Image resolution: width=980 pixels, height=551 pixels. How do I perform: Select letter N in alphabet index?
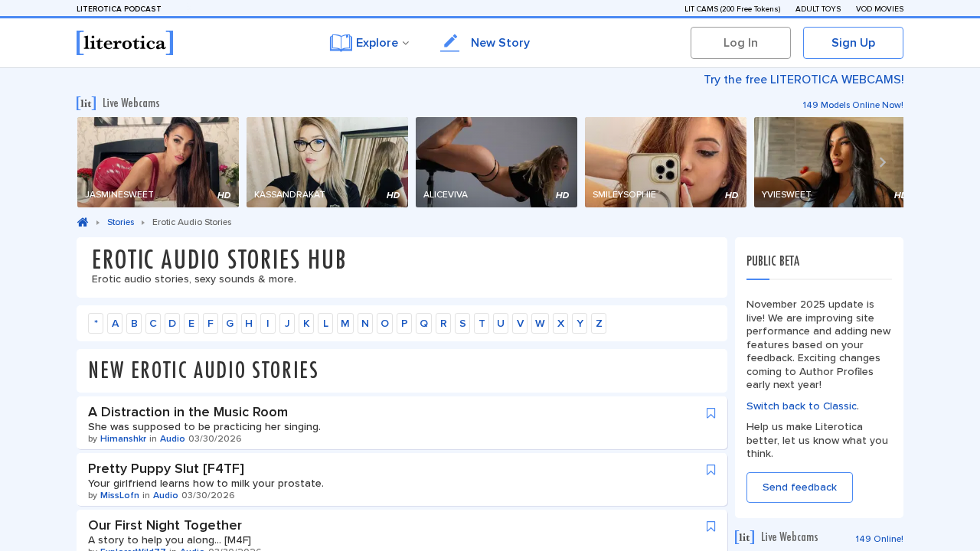[365, 323]
